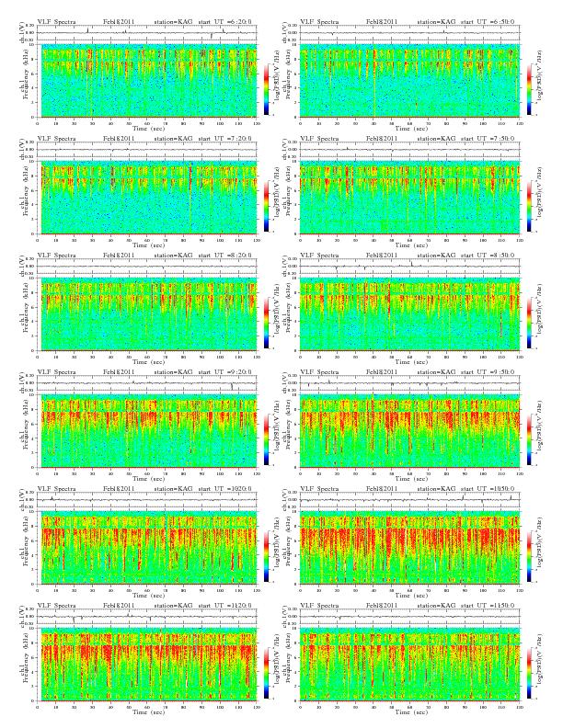The width and height of the screenshot is (563, 728).
Task: Click the PSD color bar of the 9:20:0 plot
Action: click(266, 439)
